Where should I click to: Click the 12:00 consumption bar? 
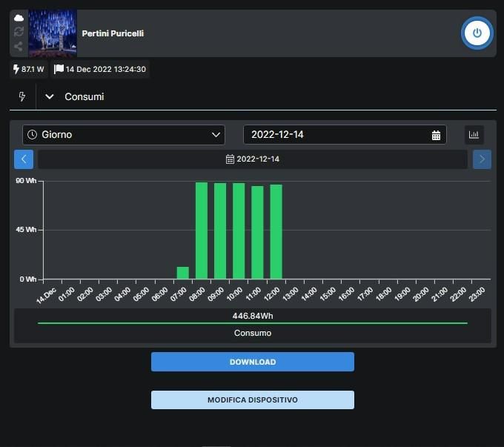(x=276, y=231)
